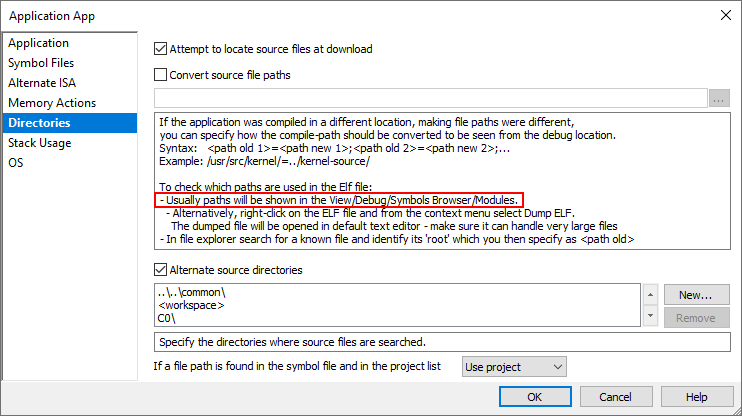This screenshot has width=742, height=416.
Task: Show Stack Usage settings
Action: [x=40, y=143]
